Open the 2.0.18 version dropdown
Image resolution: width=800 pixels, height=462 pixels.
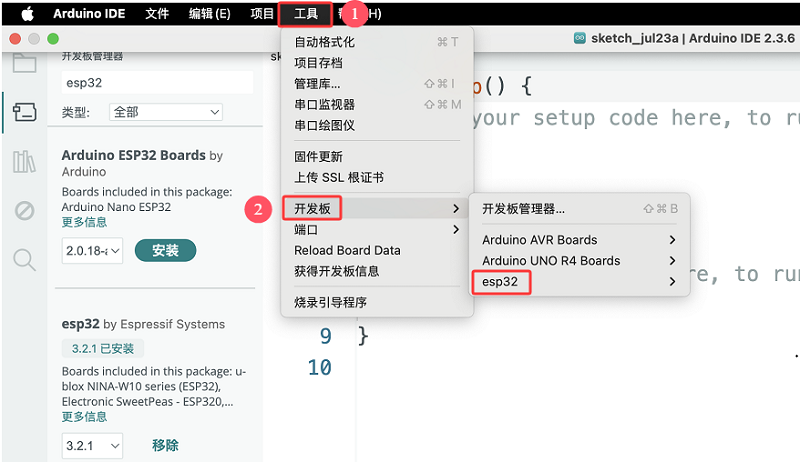[92, 251]
